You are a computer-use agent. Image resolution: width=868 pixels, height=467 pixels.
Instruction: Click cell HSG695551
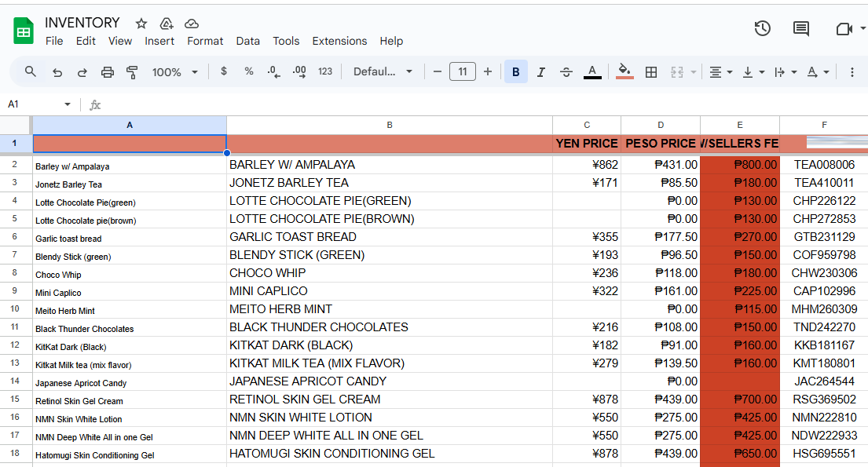point(824,453)
